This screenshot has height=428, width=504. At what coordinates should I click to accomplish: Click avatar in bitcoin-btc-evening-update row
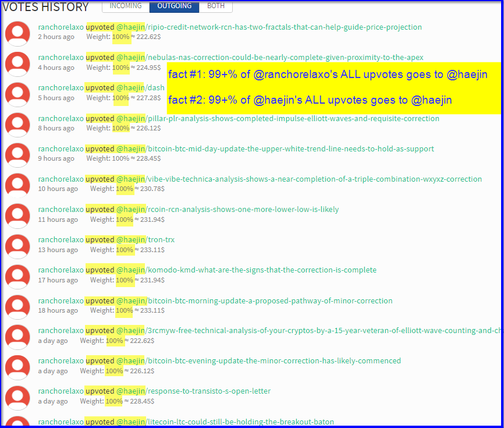pos(17,367)
